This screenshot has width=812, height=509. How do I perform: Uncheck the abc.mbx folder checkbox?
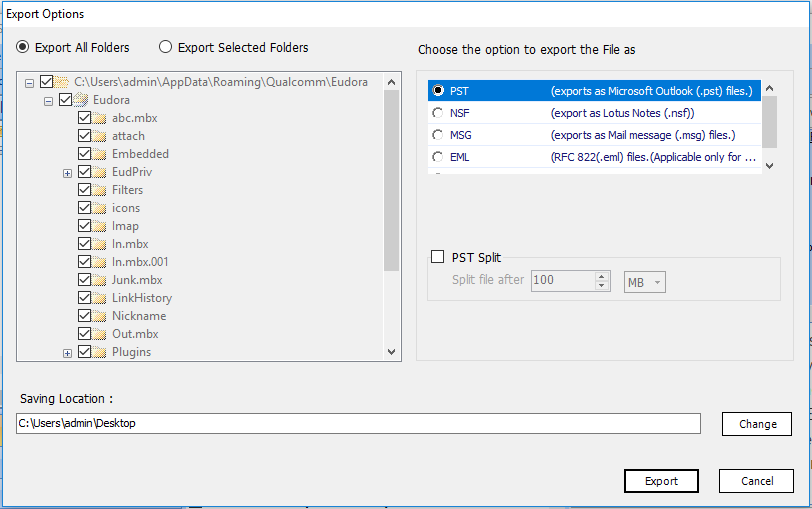(84, 118)
